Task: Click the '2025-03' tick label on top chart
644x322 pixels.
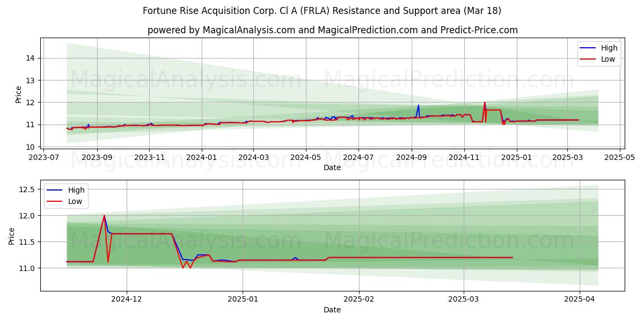Action: click(x=567, y=158)
